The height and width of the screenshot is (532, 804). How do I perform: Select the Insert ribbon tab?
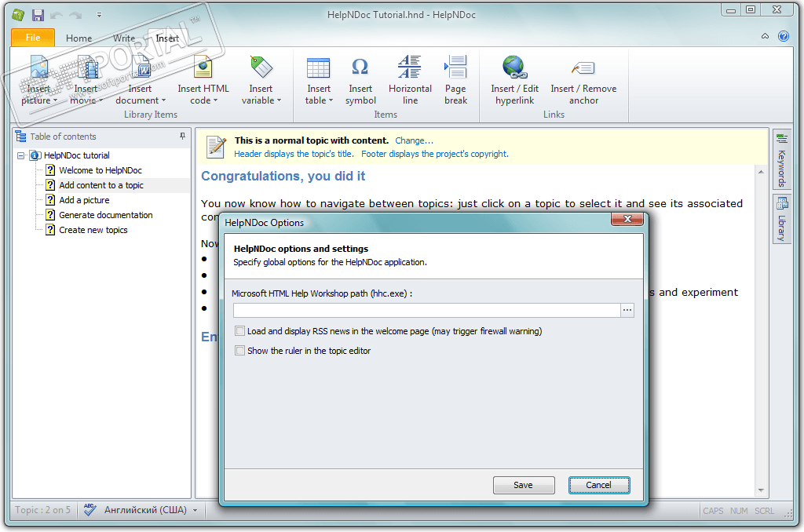167,38
